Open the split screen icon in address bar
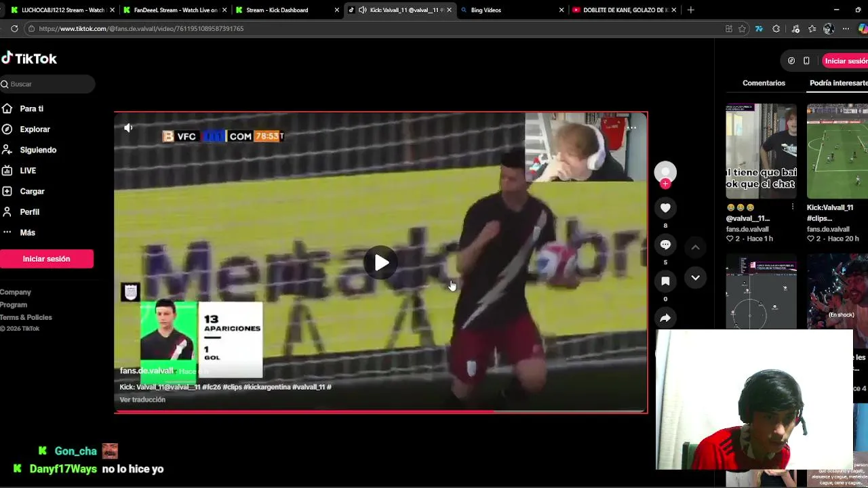Viewport: 868px width, 488px height. (x=728, y=28)
